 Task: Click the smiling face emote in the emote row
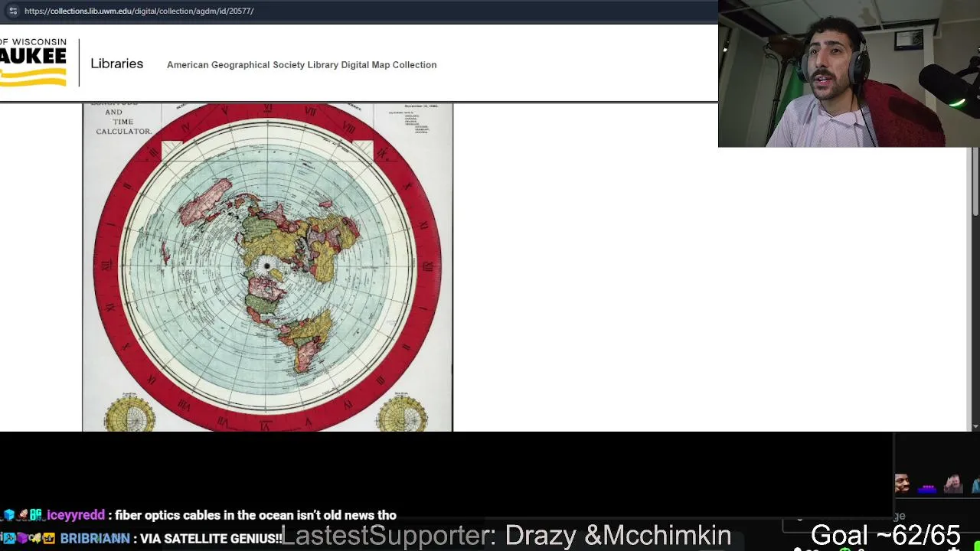click(x=903, y=484)
